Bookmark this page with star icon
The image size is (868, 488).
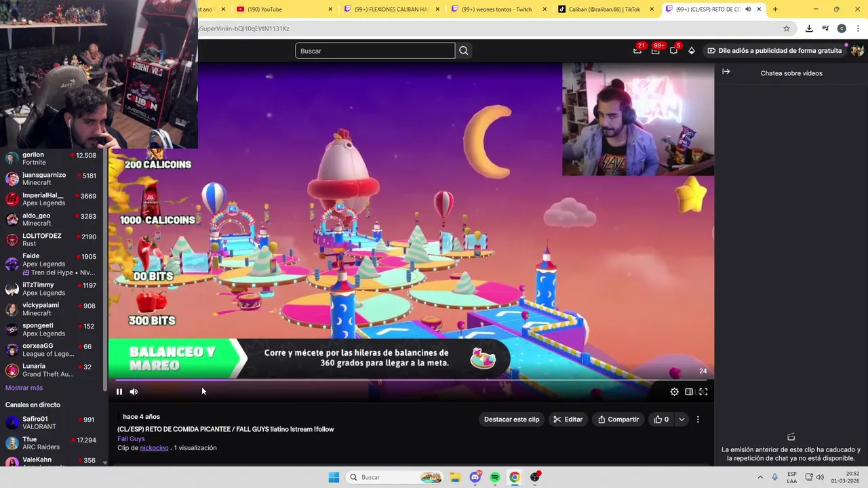tap(787, 28)
